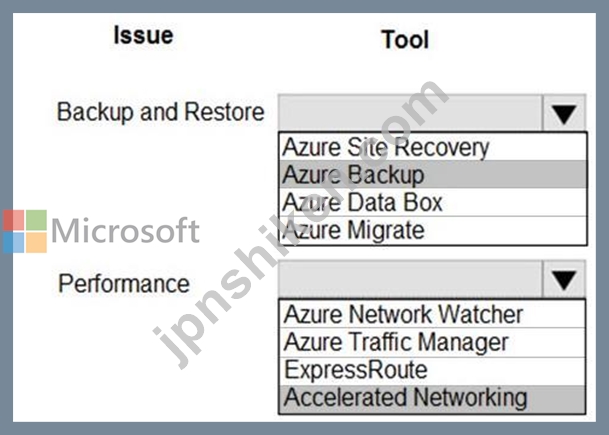Click the Issue column header
The image size is (609, 435).
point(143,35)
